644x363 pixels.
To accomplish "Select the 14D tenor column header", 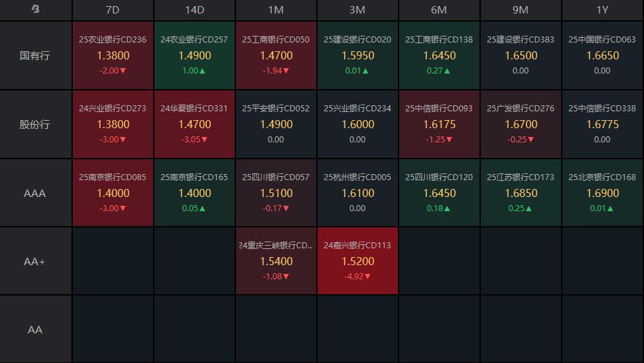I will click(x=194, y=10).
